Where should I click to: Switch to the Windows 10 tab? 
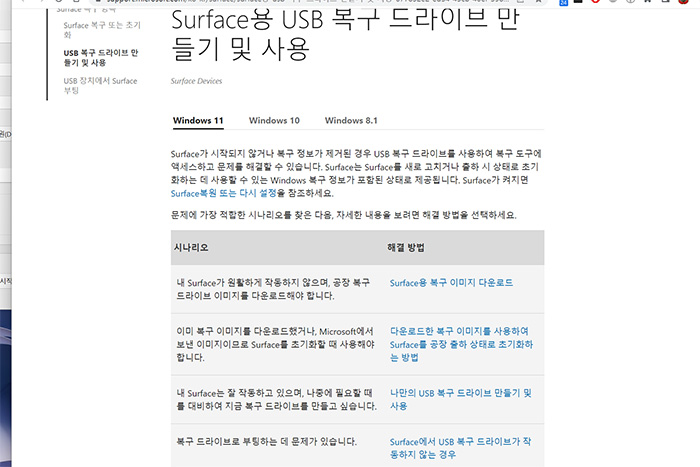pyautogui.click(x=274, y=121)
